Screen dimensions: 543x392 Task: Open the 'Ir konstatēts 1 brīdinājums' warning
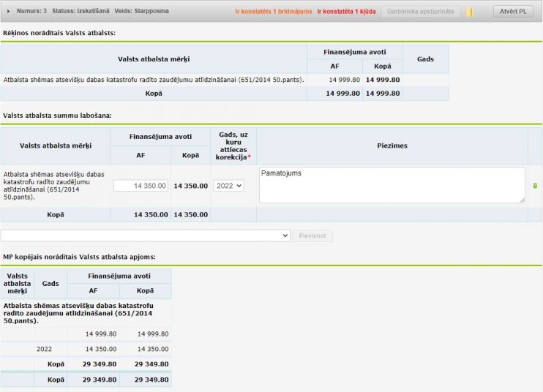(x=273, y=12)
